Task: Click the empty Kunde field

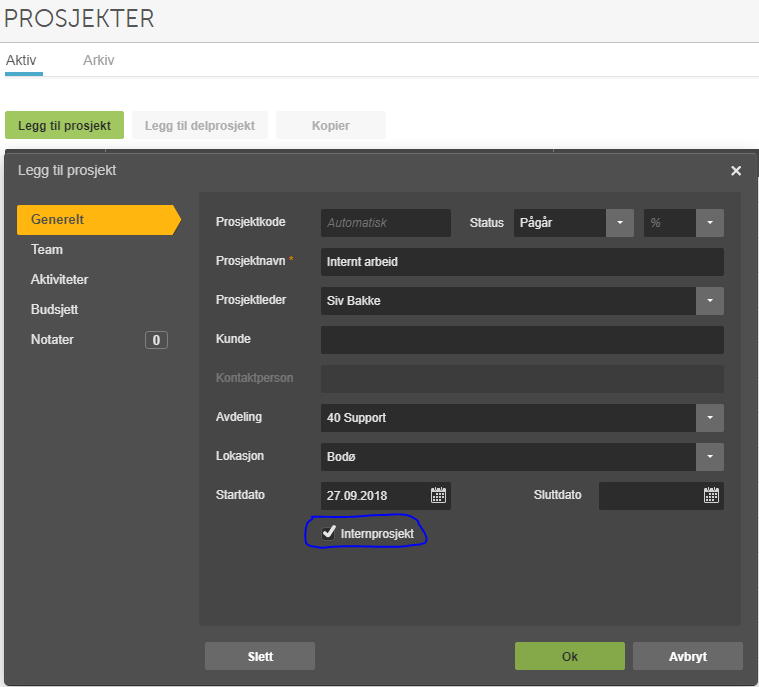Action: tap(522, 340)
